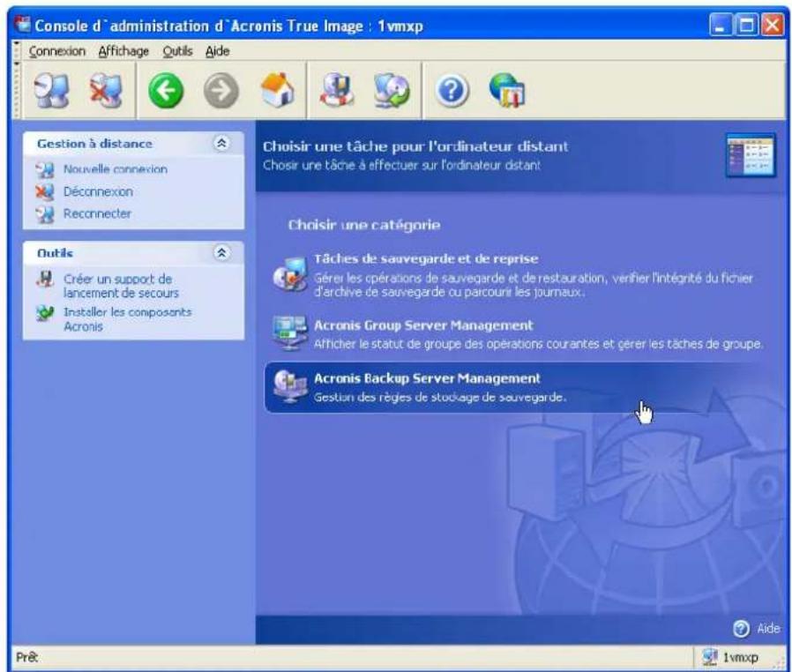Viewport: 792px width, 672px height.
Task: Click the rescue media lifebuoy toolbar icon
Action: [337, 90]
